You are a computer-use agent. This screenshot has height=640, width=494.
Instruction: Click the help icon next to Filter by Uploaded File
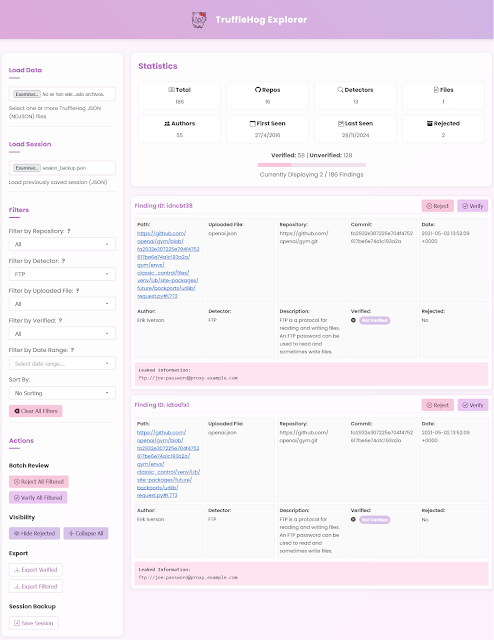(x=77, y=291)
